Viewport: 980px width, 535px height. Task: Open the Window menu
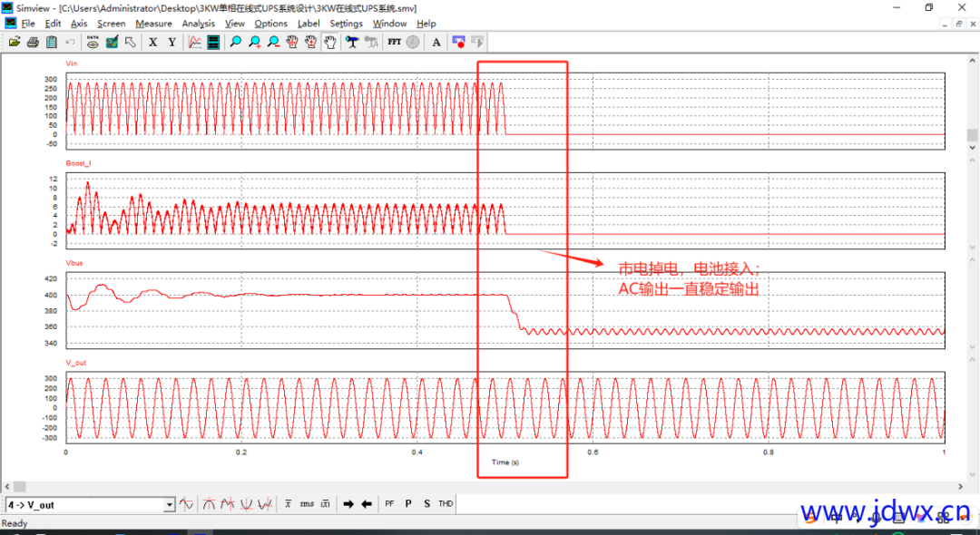(x=389, y=24)
